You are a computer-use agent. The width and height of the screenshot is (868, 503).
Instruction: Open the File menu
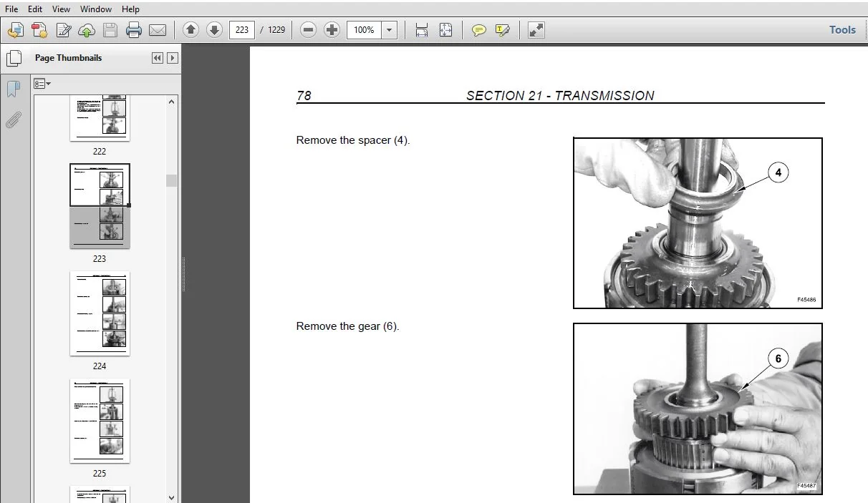tap(11, 9)
